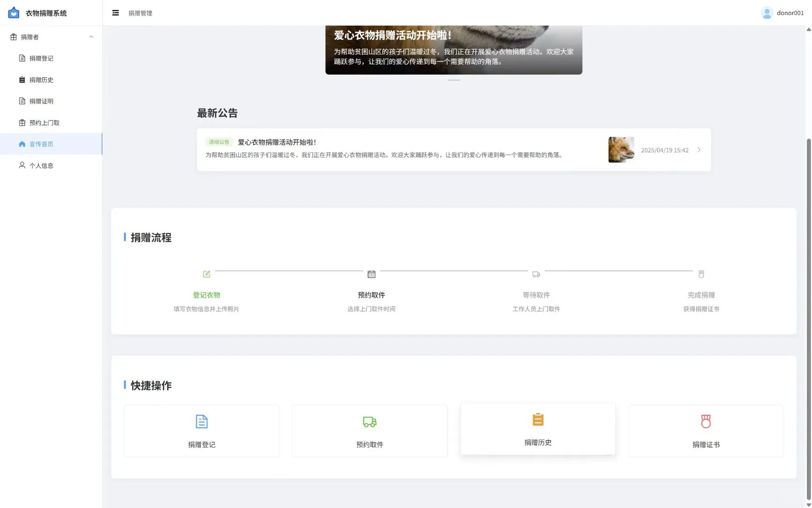Click the app logo at the top left
The height and width of the screenshot is (508, 812).
(x=13, y=12)
